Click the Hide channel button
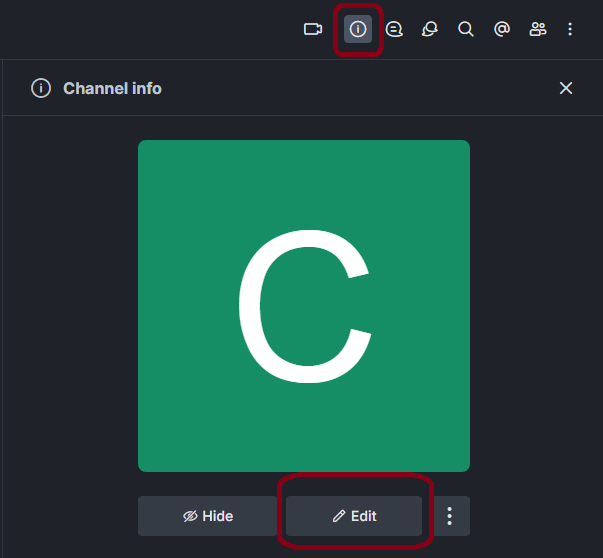 (207, 516)
